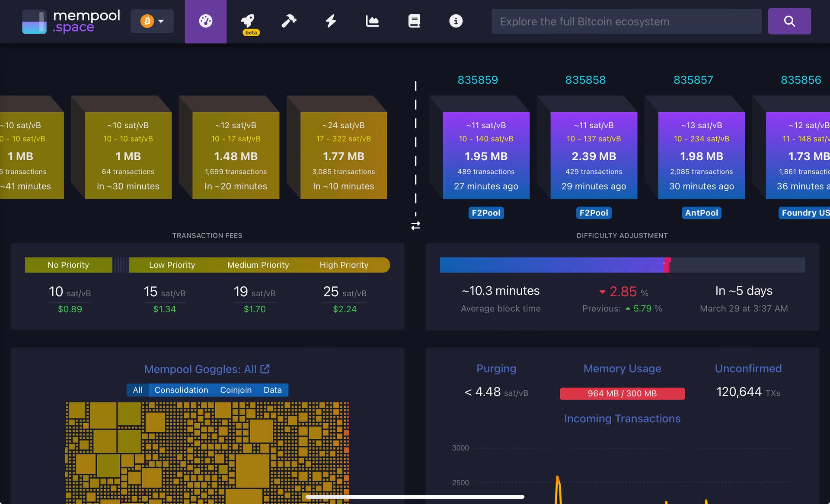
Task: Open the Mining hammer icon
Action: click(289, 21)
